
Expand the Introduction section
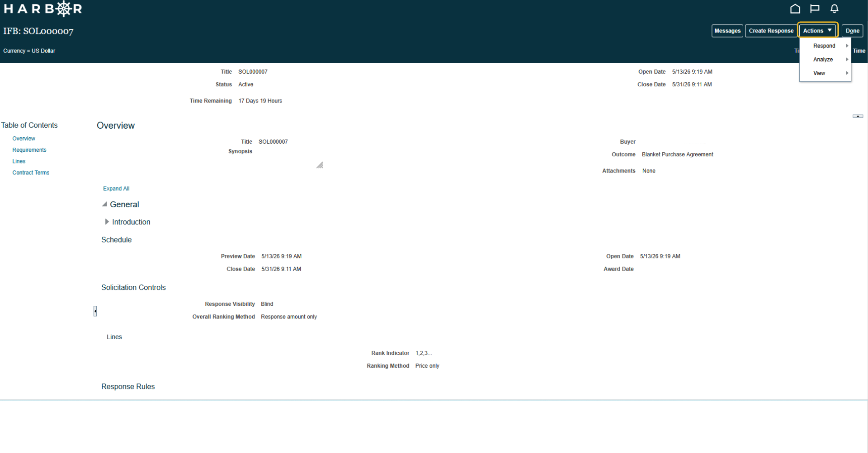pyautogui.click(x=107, y=222)
